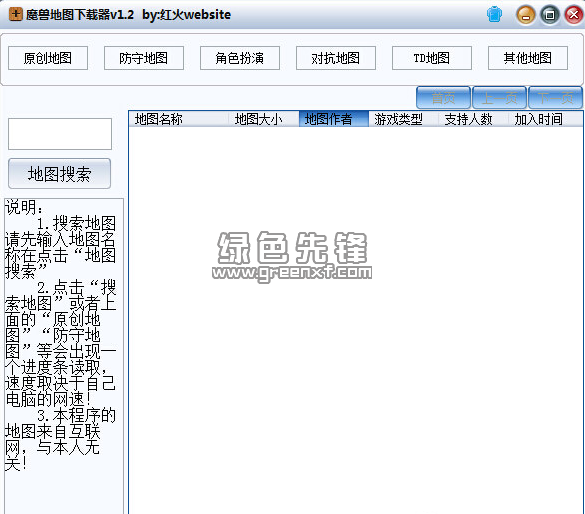Open the 原创地图 category
Viewport: 585px width, 514px height.
click(x=48, y=58)
